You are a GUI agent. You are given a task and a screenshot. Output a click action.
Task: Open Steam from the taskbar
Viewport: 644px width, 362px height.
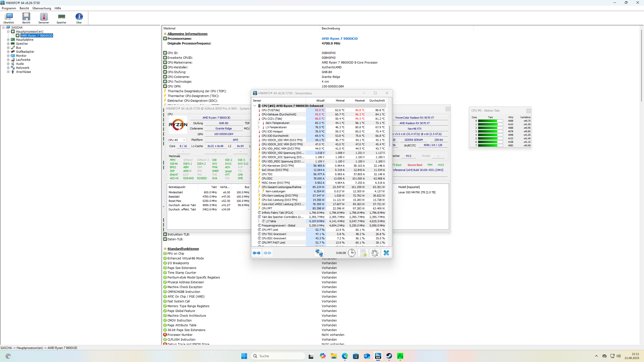[x=389, y=356]
